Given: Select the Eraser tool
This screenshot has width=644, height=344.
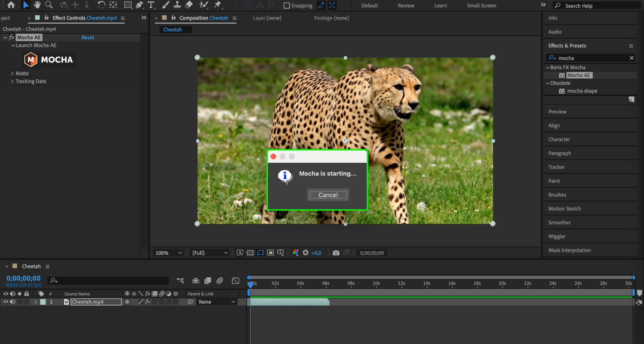Looking at the screenshot, I should point(189,5).
